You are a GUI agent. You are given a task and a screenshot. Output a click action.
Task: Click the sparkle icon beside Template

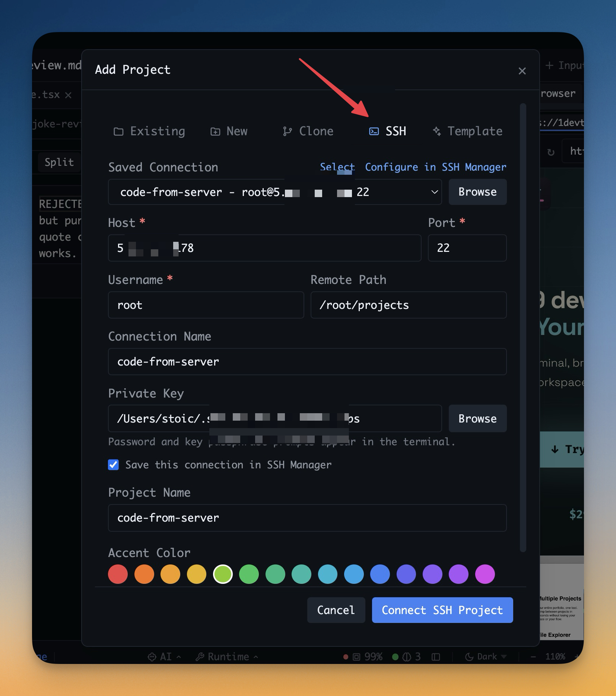pyautogui.click(x=437, y=131)
